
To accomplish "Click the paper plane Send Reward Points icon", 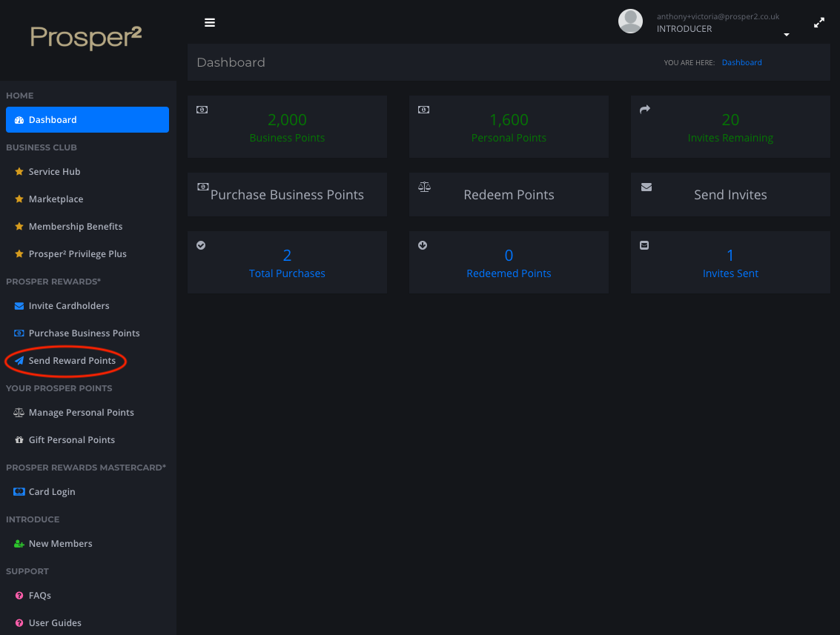I will (19, 360).
